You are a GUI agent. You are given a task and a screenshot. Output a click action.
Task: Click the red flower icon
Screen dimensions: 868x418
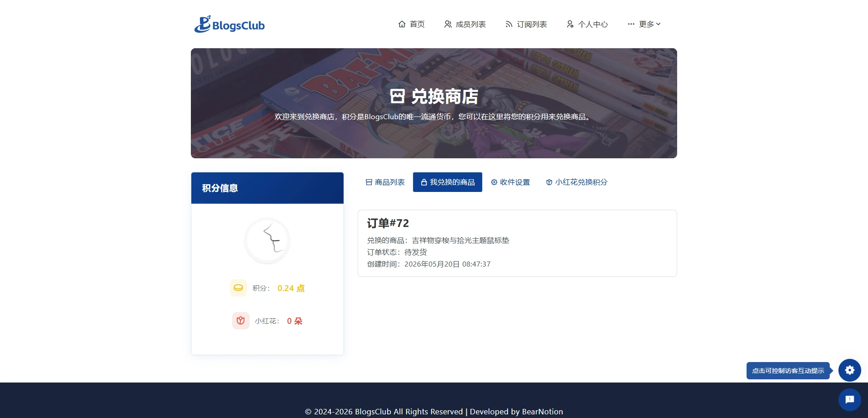pos(241,321)
